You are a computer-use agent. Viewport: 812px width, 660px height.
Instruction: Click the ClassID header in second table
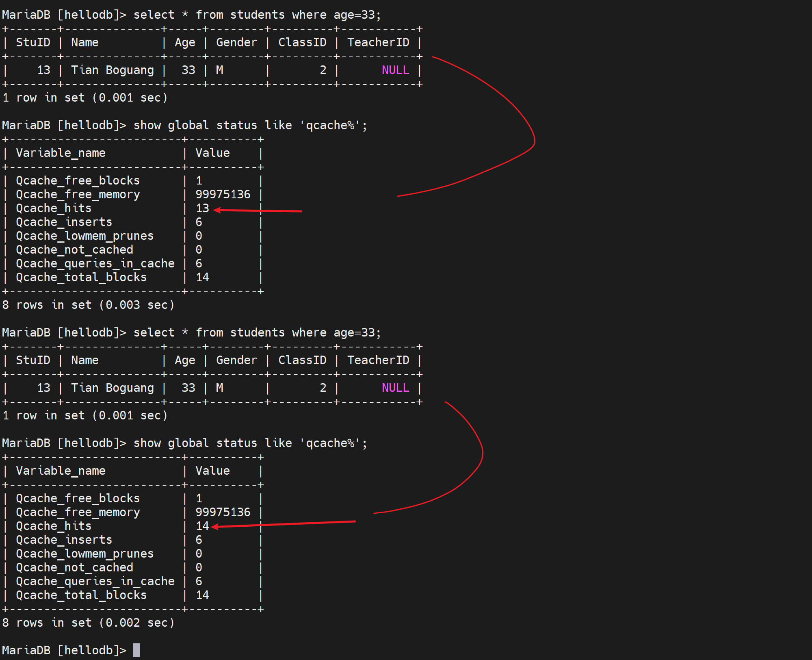click(x=302, y=360)
